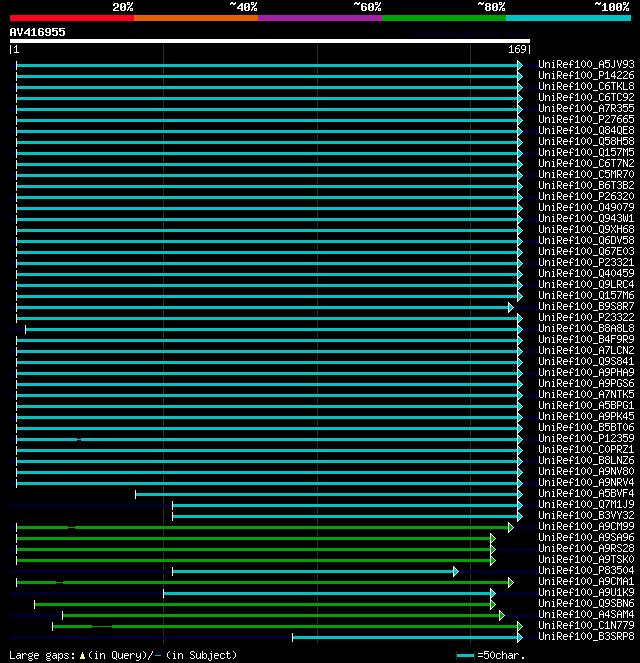Open the UniRef100_A9TSK0 label
This screenshot has width=640, height=663.
pos(586,559)
